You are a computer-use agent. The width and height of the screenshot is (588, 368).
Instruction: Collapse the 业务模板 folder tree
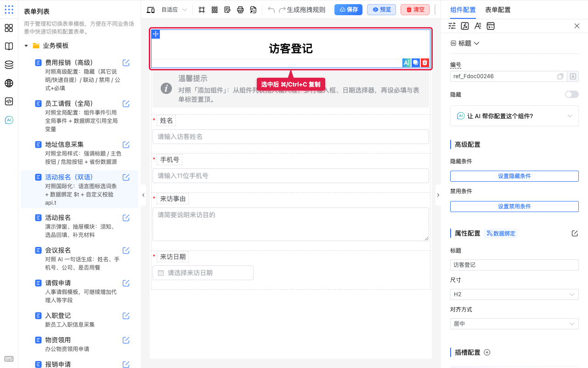pyautogui.click(x=26, y=46)
